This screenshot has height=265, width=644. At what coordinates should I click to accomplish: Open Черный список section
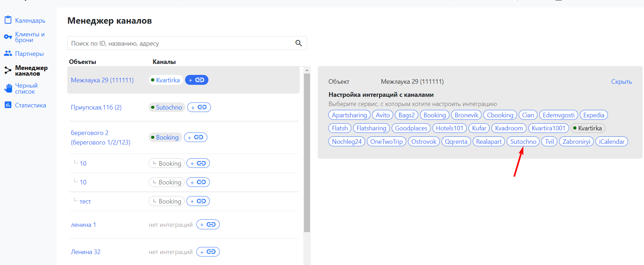[26, 88]
